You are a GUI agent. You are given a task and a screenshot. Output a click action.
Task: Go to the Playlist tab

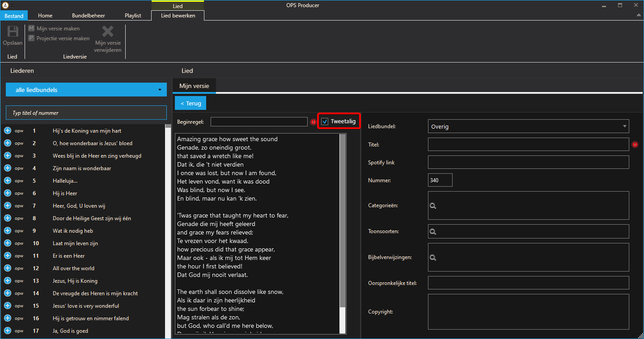click(x=133, y=16)
